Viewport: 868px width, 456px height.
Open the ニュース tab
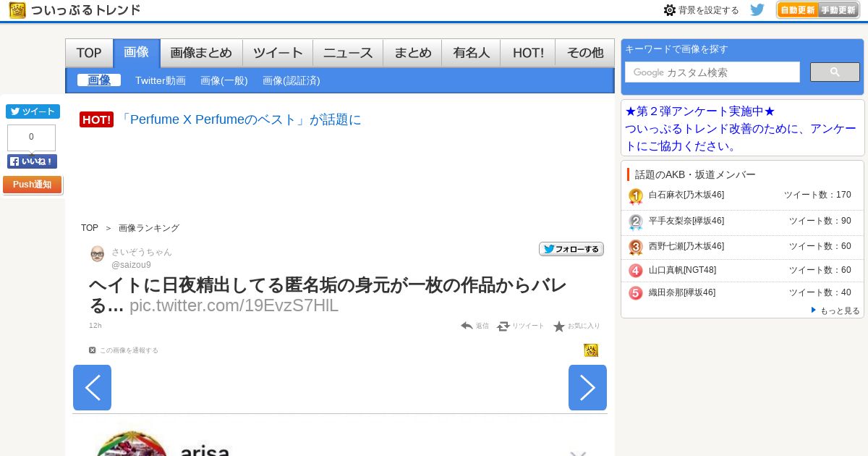(348, 53)
